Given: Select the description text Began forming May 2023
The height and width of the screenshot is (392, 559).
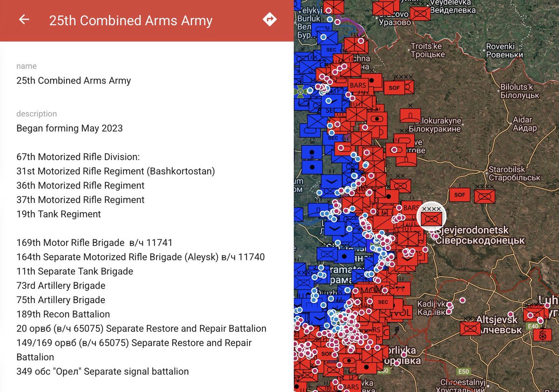Looking at the screenshot, I should [x=69, y=128].
